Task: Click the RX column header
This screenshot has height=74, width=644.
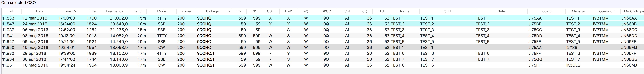Action: tap(254, 11)
